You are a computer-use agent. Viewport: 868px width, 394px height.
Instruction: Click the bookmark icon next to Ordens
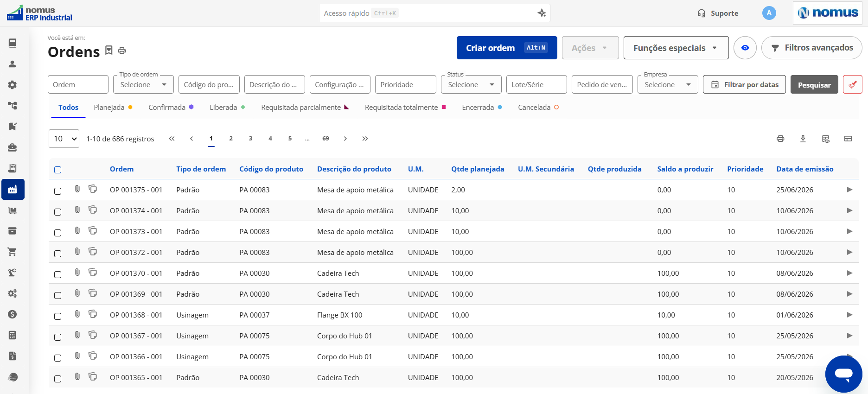[x=109, y=50]
